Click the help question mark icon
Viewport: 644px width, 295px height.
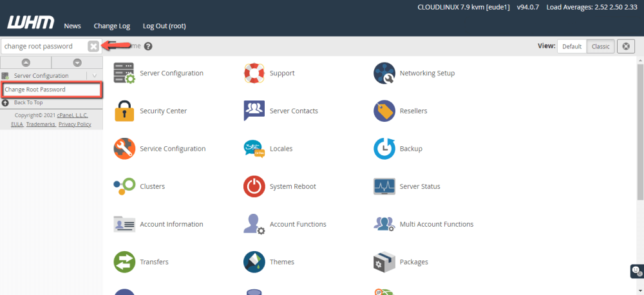coord(148,46)
